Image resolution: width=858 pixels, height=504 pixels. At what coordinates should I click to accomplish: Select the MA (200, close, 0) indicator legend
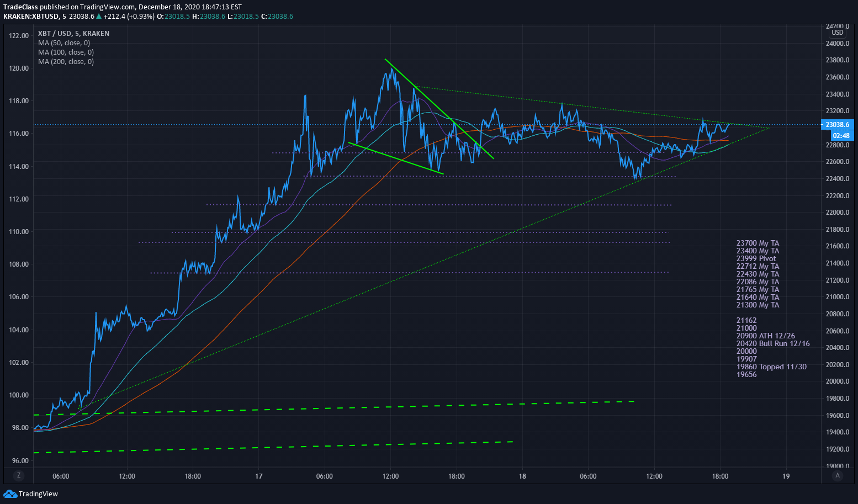[x=66, y=62]
